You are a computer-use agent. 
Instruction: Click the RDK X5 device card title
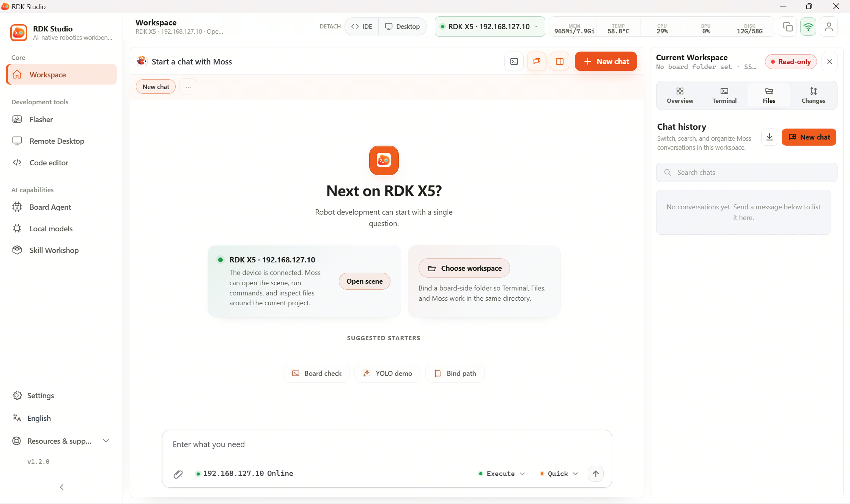pyautogui.click(x=272, y=260)
